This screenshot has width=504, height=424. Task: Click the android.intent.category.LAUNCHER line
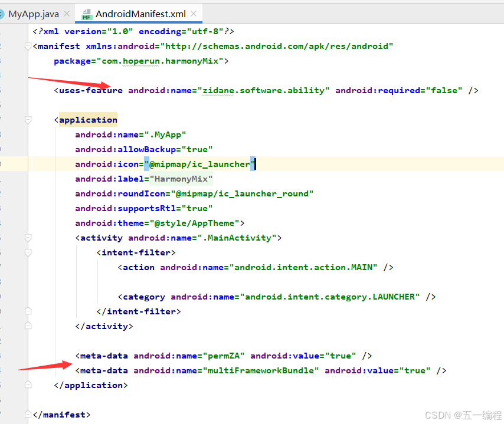click(x=276, y=297)
